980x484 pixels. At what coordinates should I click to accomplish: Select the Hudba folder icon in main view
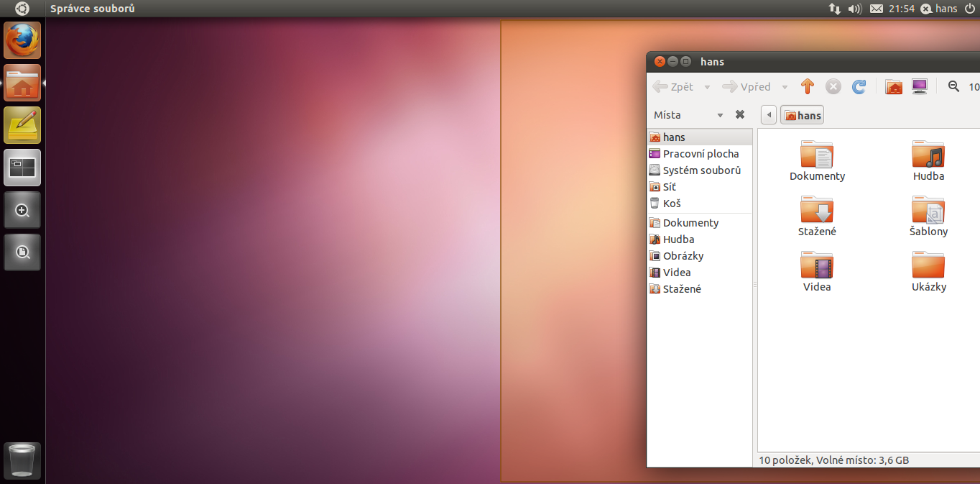coord(928,154)
